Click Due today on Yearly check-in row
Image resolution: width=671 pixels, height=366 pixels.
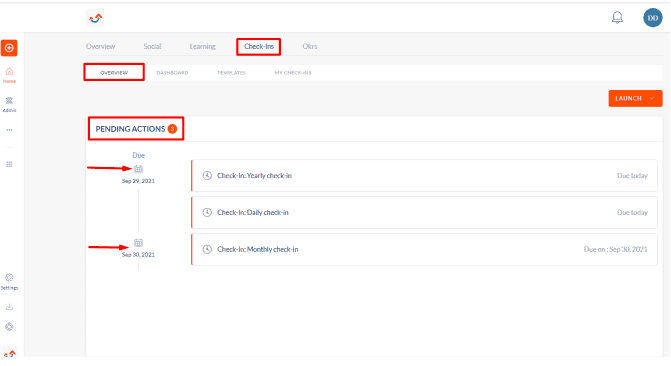pyautogui.click(x=632, y=176)
